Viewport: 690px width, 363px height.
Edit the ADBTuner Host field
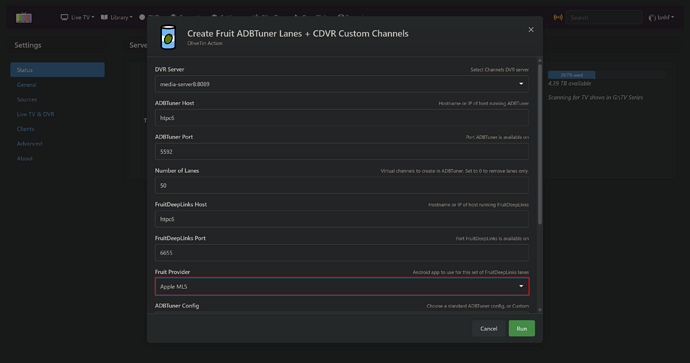click(341, 118)
